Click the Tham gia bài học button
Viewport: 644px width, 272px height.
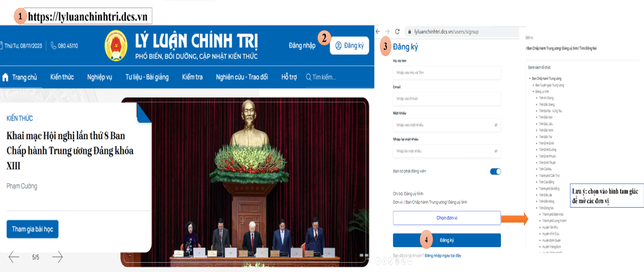pos(32,229)
